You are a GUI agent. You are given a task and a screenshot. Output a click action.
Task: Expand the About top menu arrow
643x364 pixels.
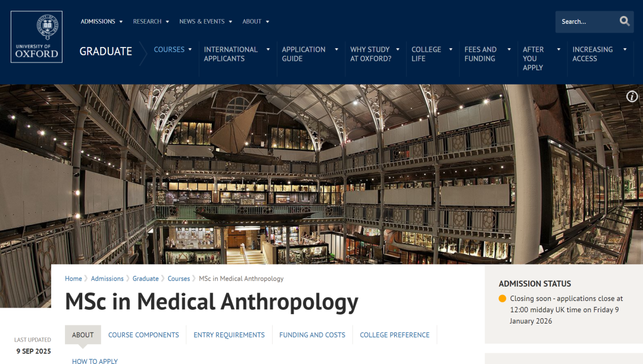267,21
